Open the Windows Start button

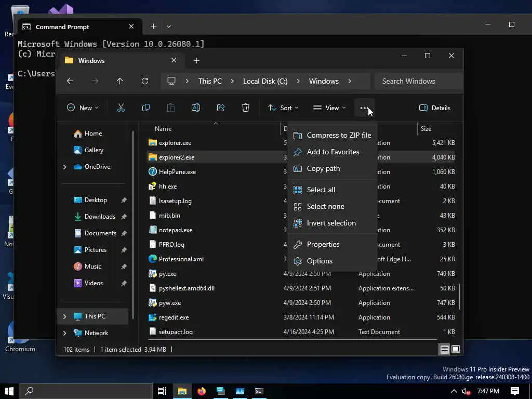(9, 391)
